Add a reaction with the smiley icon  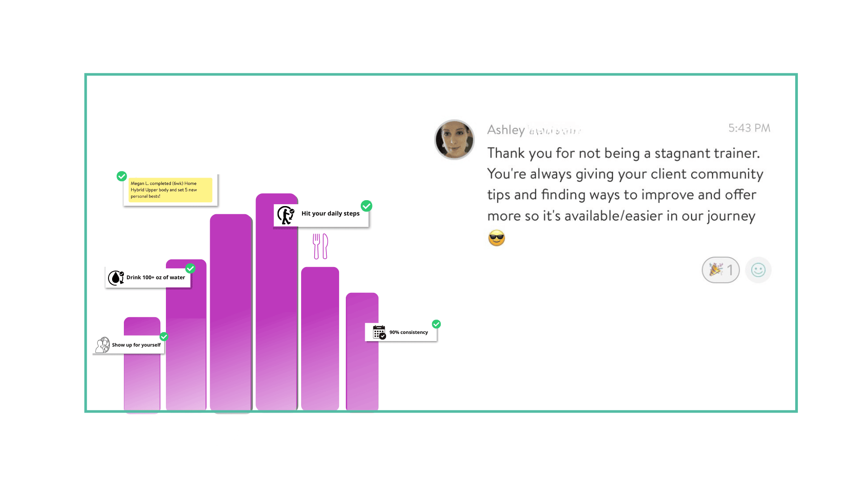pos(758,270)
